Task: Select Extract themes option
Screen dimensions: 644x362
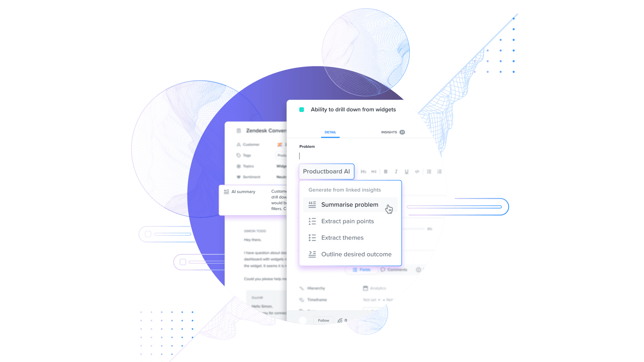Action: pos(342,237)
